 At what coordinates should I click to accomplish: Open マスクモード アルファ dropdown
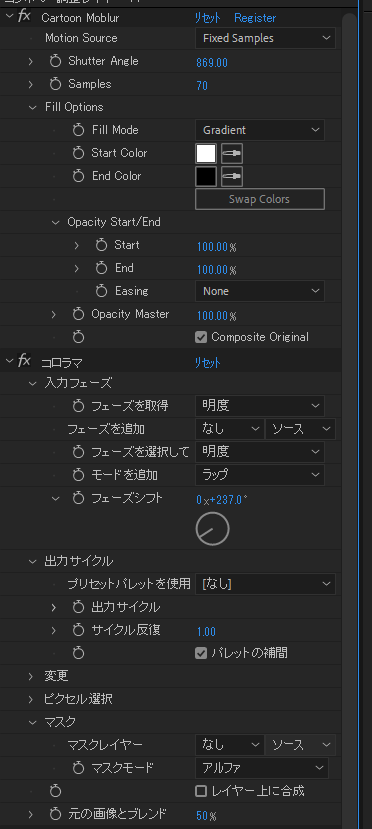pos(262,768)
